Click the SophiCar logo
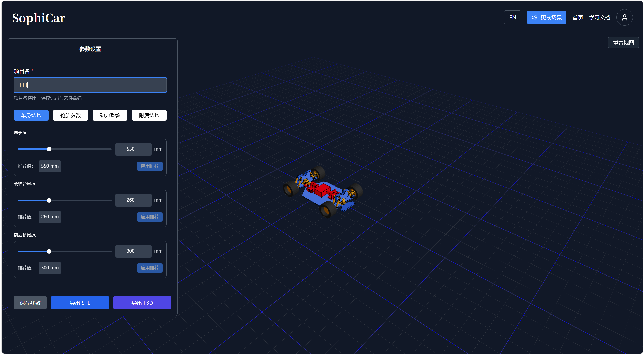 pyautogui.click(x=39, y=18)
